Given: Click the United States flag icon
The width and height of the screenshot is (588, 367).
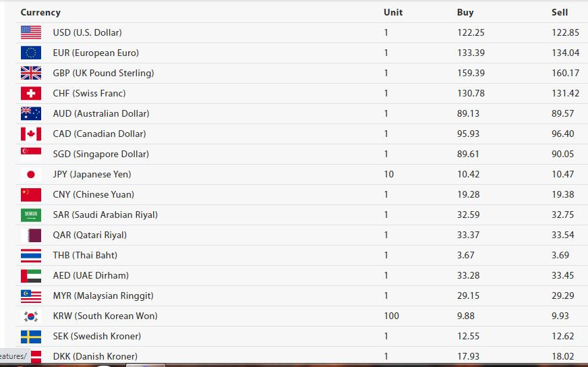Looking at the screenshot, I should (31, 32).
